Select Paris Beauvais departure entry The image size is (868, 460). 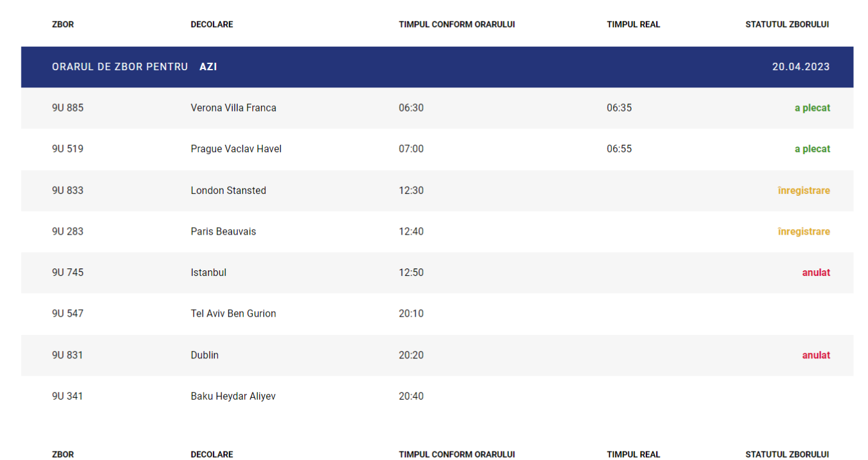[x=223, y=232]
